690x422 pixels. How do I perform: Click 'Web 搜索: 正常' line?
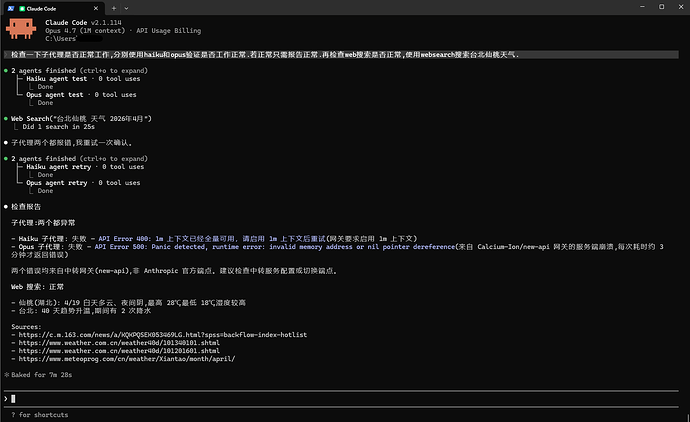click(37, 287)
